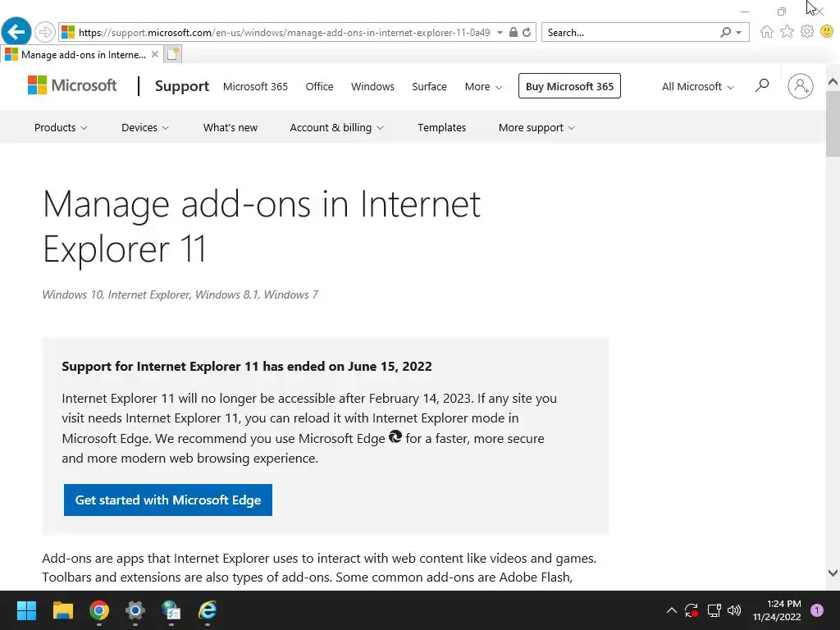Click the browser Back arrow button
Viewport: 840px width, 630px height.
tap(16, 32)
